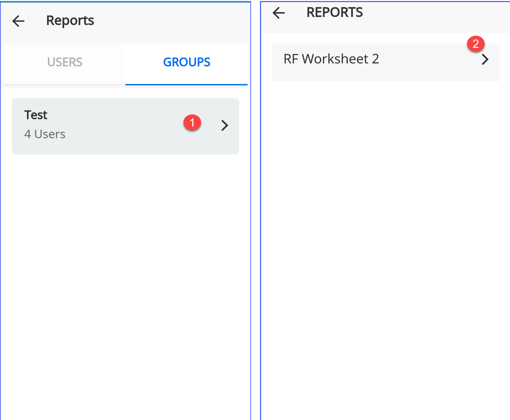Expand the Test group using its chevron
Screen dimensions: 510x420
pos(225,125)
